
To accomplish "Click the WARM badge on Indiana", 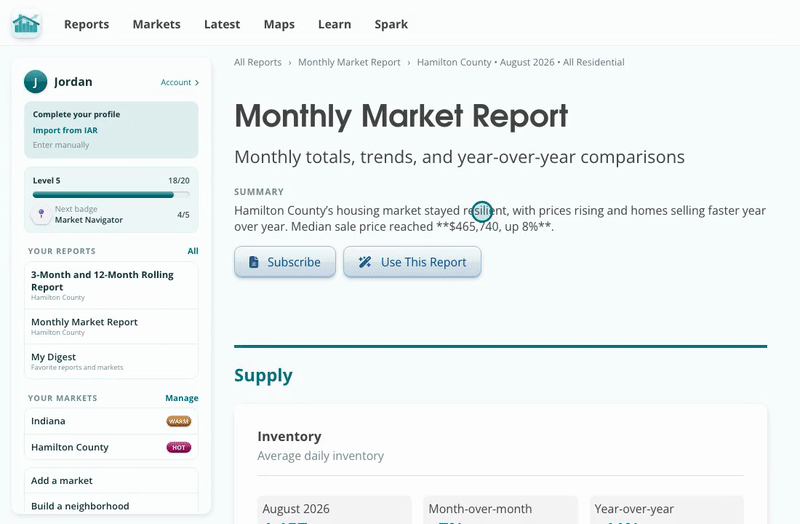I will [x=179, y=421].
